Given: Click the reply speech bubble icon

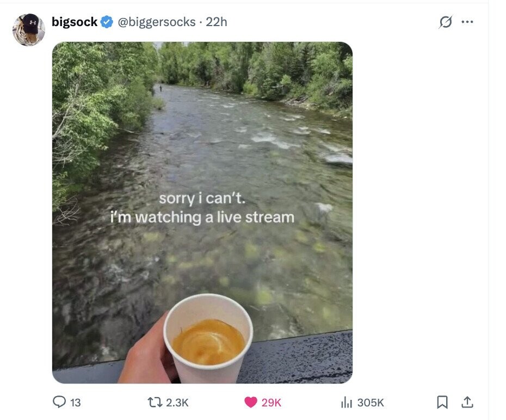Looking at the screenshot, I should tap(59, 402).
